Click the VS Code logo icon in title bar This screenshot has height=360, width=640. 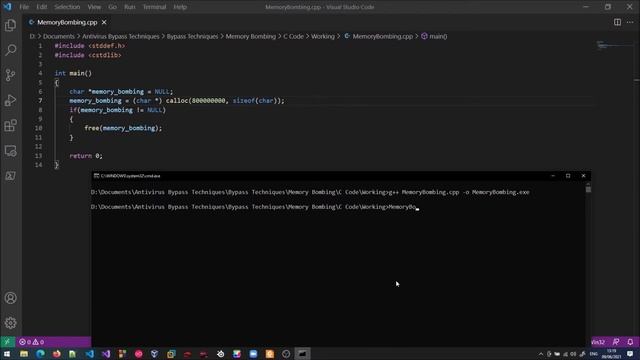tap(7, 7)
